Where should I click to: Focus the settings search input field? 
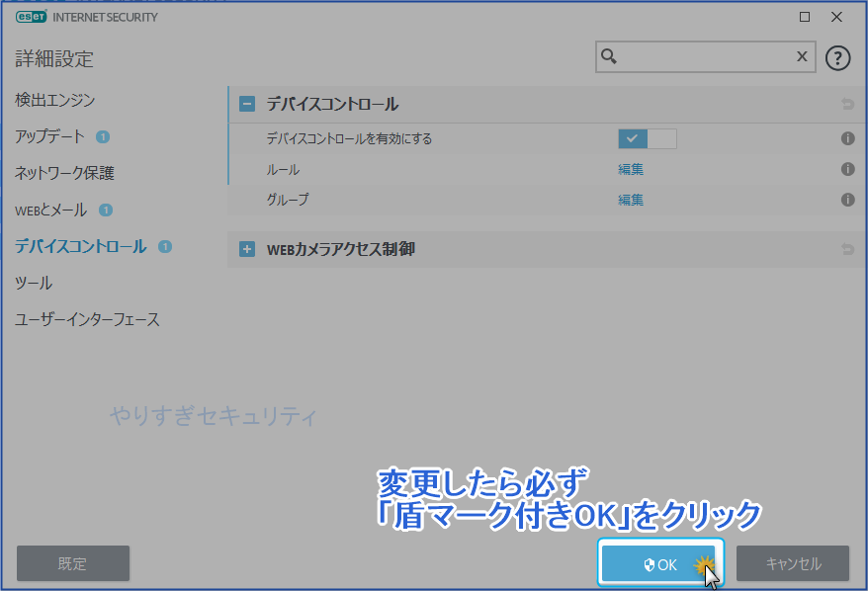[705, 56]
